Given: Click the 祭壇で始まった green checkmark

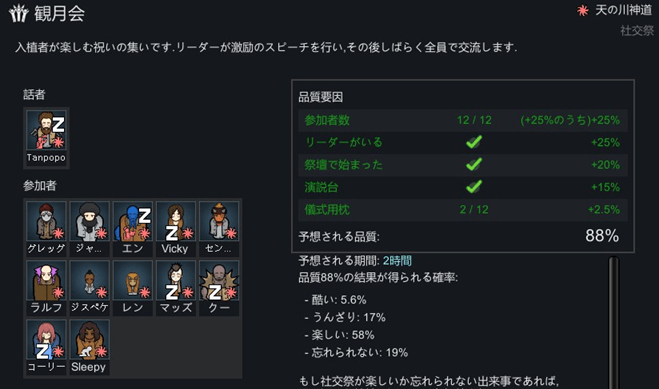Looking at the screenshot, I should click(474, 164).
